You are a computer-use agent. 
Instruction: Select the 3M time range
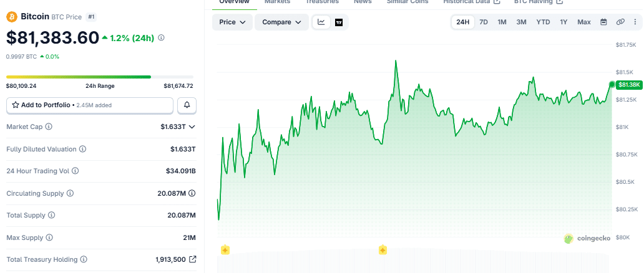521,22
